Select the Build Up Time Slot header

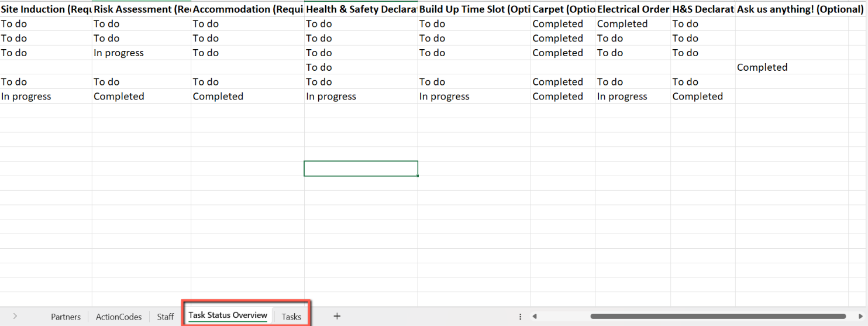coord(474,9)
